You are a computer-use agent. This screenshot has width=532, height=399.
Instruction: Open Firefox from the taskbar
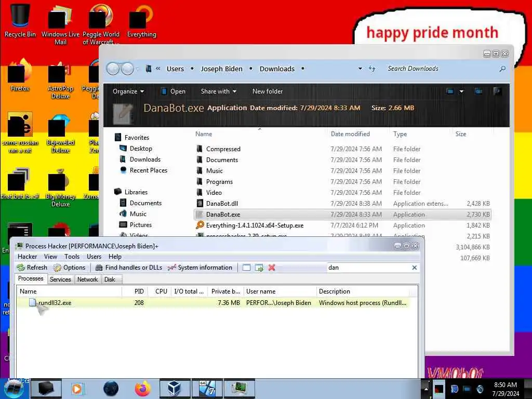click(x=142, y=389)
